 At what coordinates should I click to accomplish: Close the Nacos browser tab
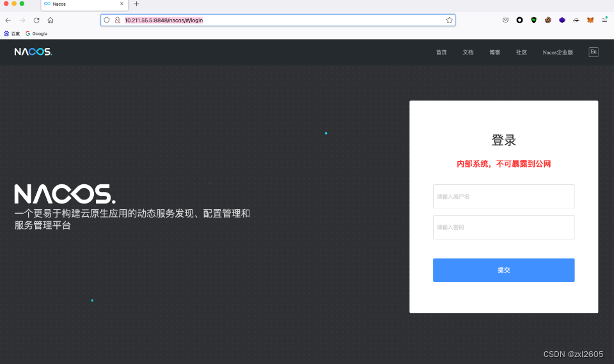coord(122,4)
